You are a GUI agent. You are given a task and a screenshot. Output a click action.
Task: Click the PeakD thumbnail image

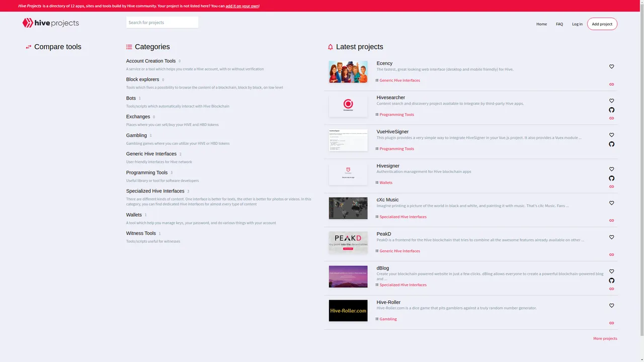[x=348, y=242]
